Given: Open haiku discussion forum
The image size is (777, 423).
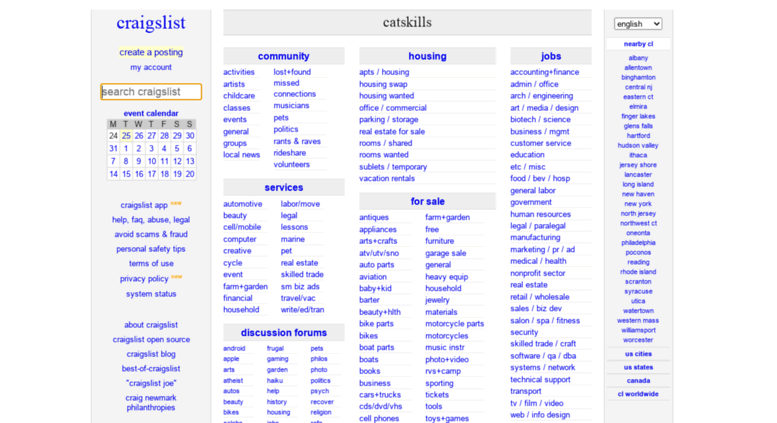Looking at the screenshot, I should (x=275, y=381).
